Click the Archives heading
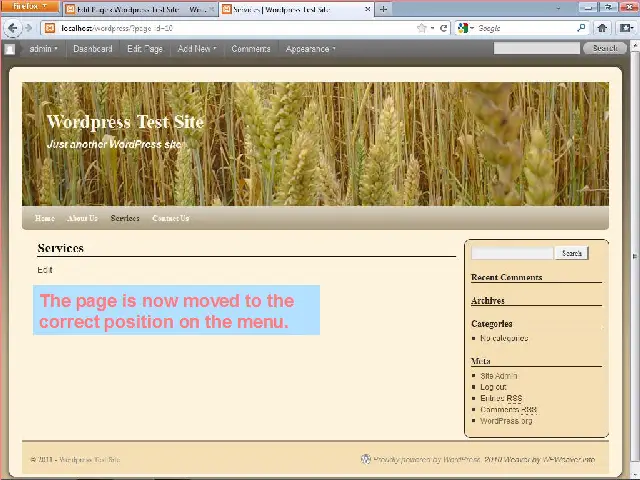 (488, 300)
